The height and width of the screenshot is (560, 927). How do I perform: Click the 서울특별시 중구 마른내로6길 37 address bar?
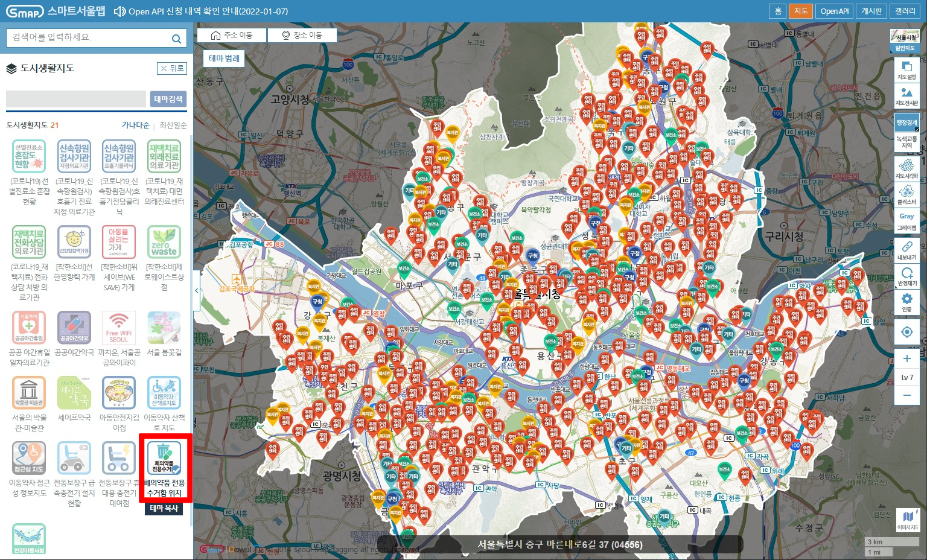click(560, 544)
